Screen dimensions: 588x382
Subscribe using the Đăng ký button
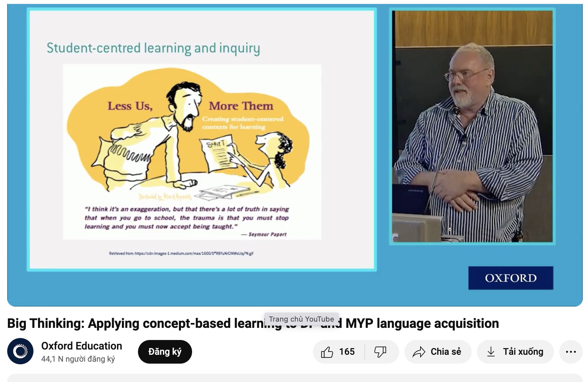pyautogui.click(x=165, y=352)
